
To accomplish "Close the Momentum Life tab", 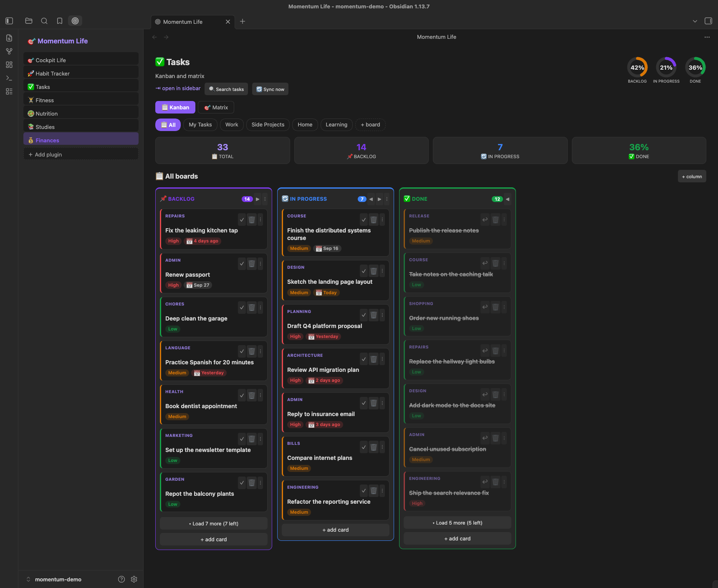I will point(228,22).
